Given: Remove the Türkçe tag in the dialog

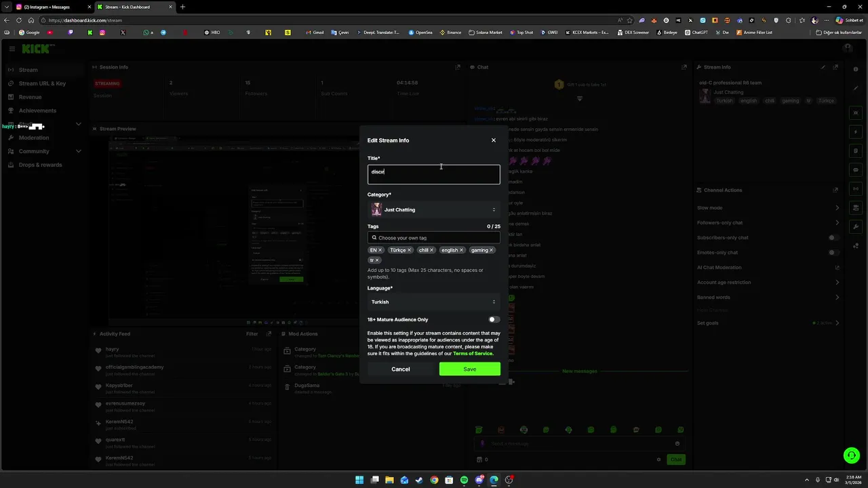Looking at the screenshot, I should 409,250.
